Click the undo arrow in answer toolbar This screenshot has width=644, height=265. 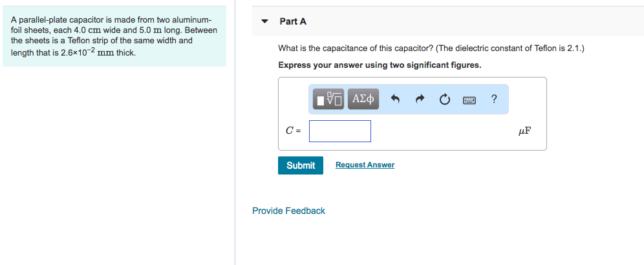pyautogui.click(x=396, y=100)
